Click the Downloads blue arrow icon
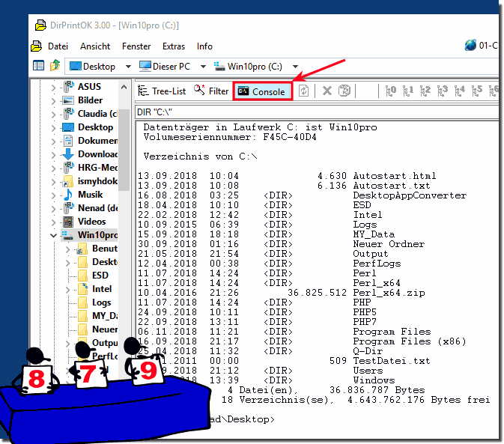Viewport: 504px width, 444px height. coord(68,154)
